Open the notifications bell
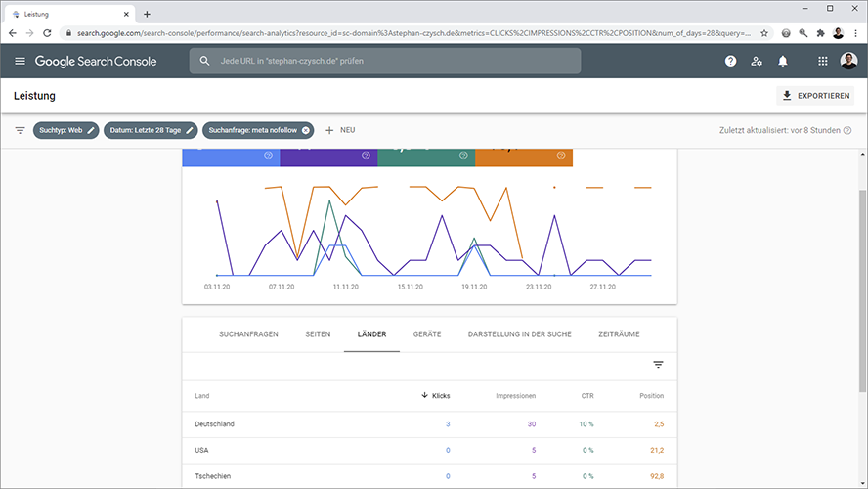The image size is (868, 489). [783, 61]
